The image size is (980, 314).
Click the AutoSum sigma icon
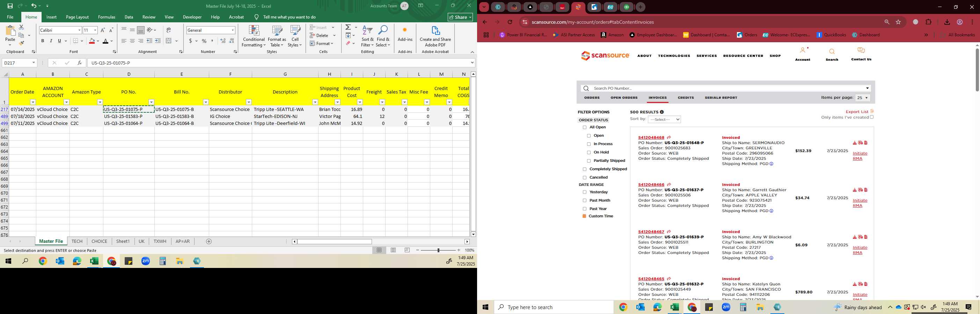coord(348,27)
